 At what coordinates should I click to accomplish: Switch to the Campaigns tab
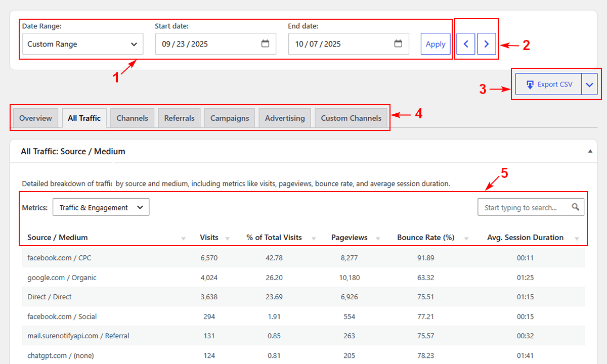pyautogui.click(x=230, y=118)
